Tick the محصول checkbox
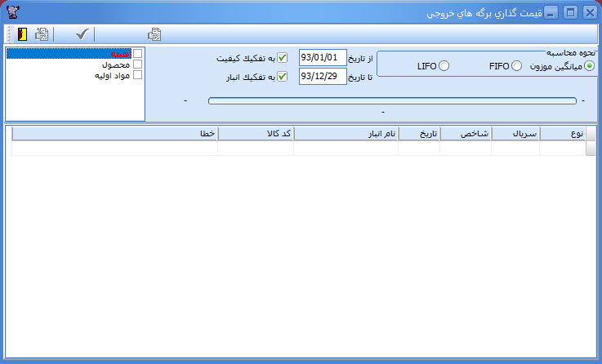Viewport: 602px width, 364px height. pyautogui.click(x=137, y=64)
